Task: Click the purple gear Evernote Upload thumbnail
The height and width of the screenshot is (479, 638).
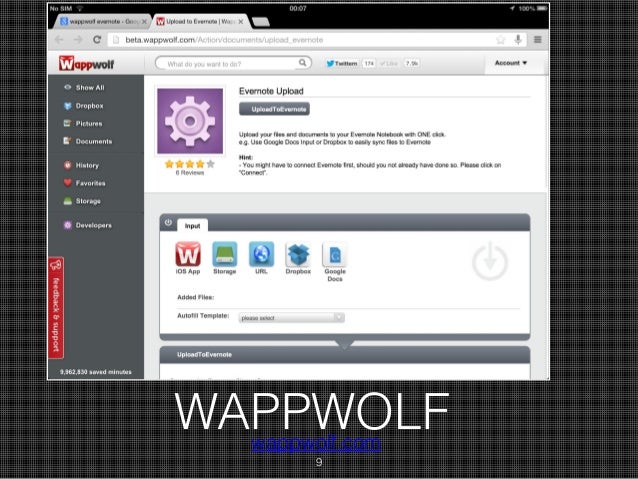Action: [x=190, y=121]
